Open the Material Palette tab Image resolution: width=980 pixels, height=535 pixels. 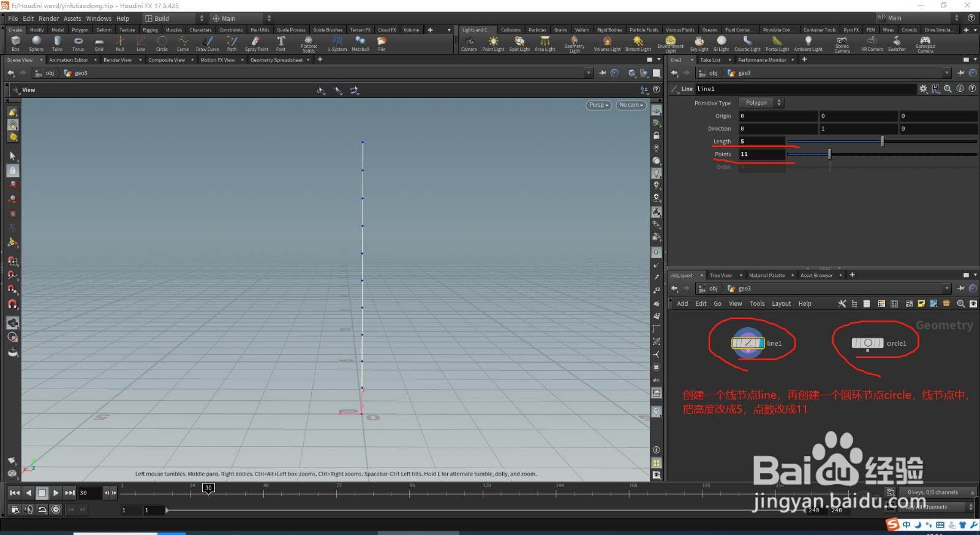click(767, 276)
